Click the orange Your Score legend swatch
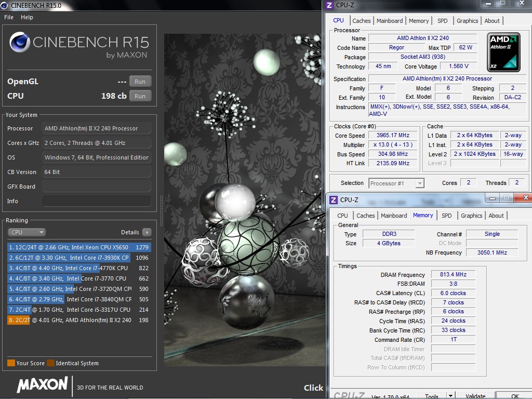532x399 pixels. tap(11, 363)
